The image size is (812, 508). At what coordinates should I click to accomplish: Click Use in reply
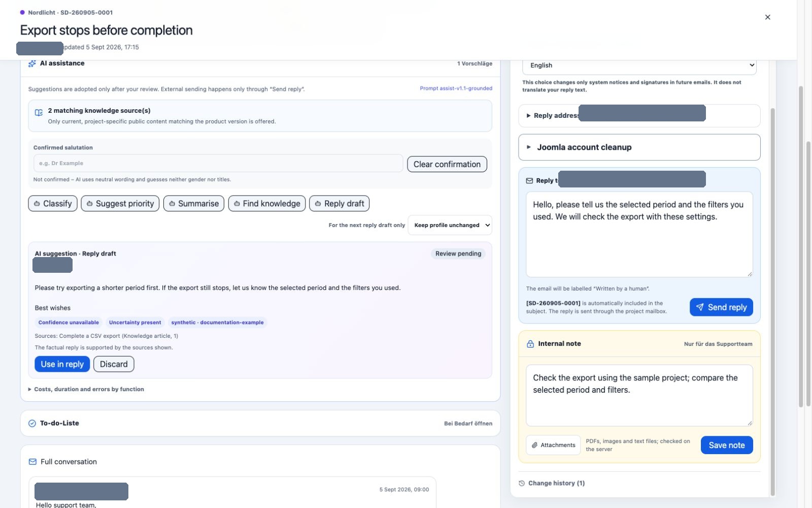[x=62, y=364]
